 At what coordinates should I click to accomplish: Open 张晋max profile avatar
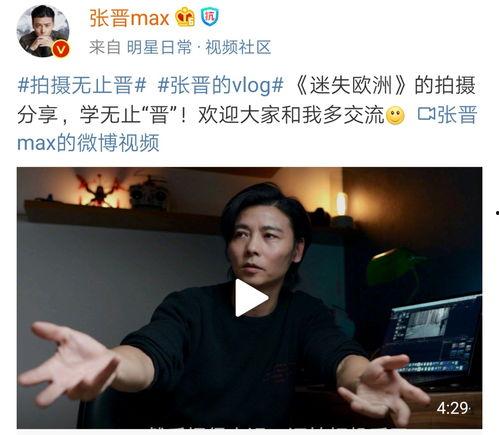pos(43,31)
